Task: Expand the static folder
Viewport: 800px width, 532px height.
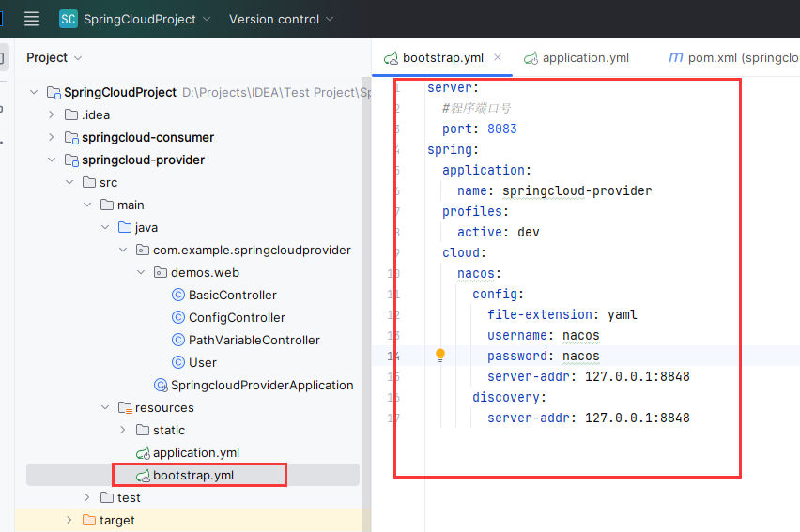Action: [x=123, y=430]
